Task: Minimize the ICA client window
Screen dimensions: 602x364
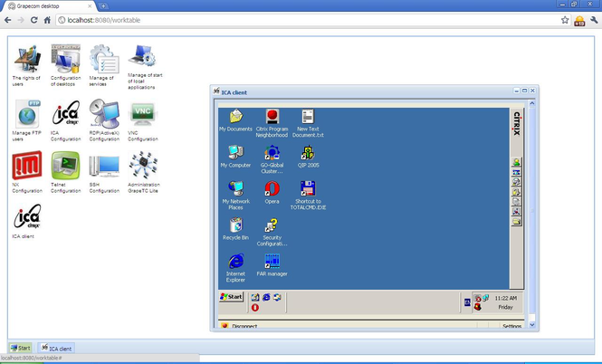Action: [x=517, y=91]
